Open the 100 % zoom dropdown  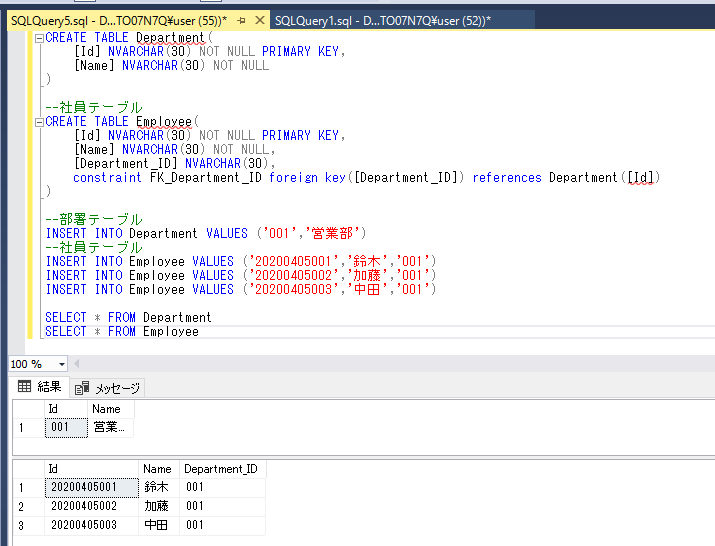(x=62, y=364)
